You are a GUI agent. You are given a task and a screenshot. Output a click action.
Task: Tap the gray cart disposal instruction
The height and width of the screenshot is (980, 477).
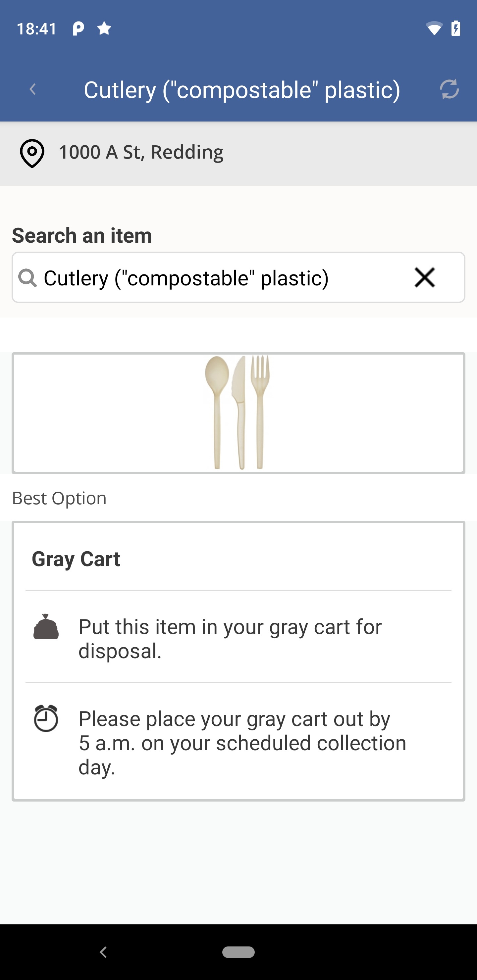[x=230, y=639]
